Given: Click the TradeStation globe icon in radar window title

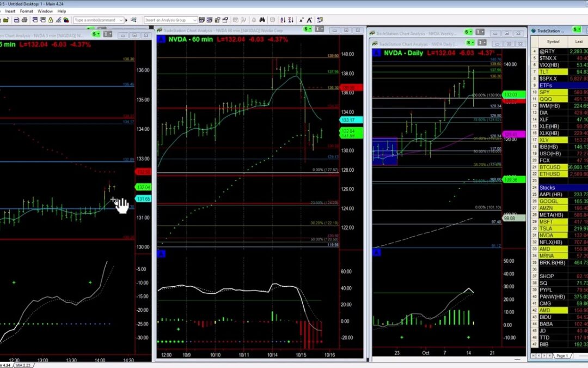Looking at the screenshot, I should [533, 31].
